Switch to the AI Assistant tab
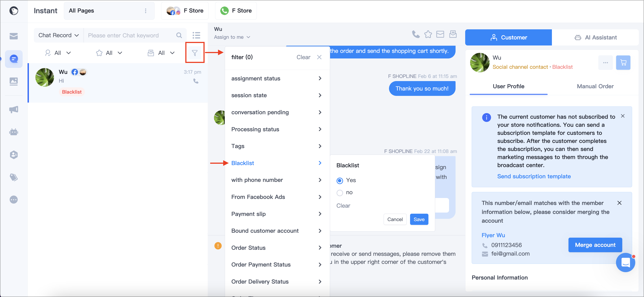 coord(595,37)
